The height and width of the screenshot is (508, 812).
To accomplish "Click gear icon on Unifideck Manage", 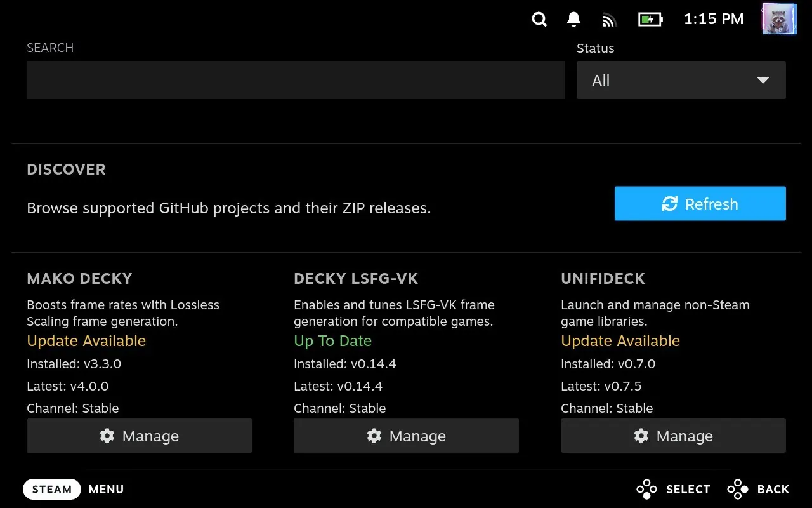I will 641,436.
